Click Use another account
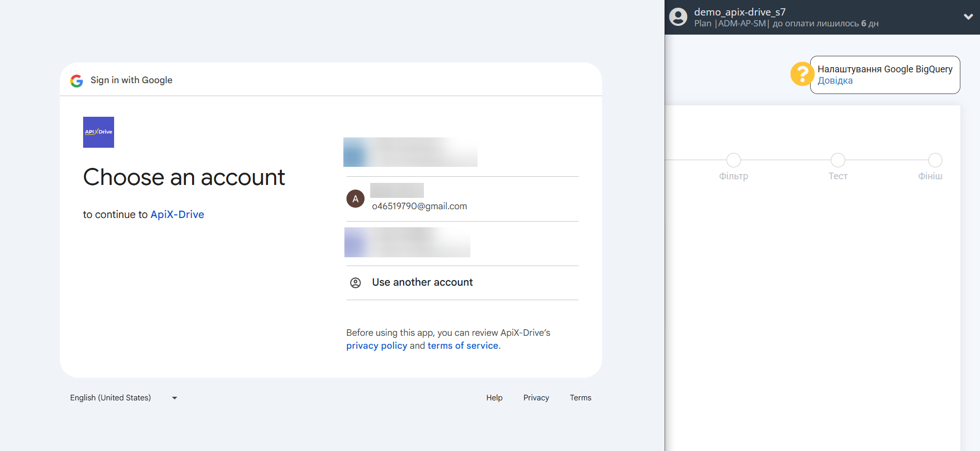 click(x=462, y=283)
